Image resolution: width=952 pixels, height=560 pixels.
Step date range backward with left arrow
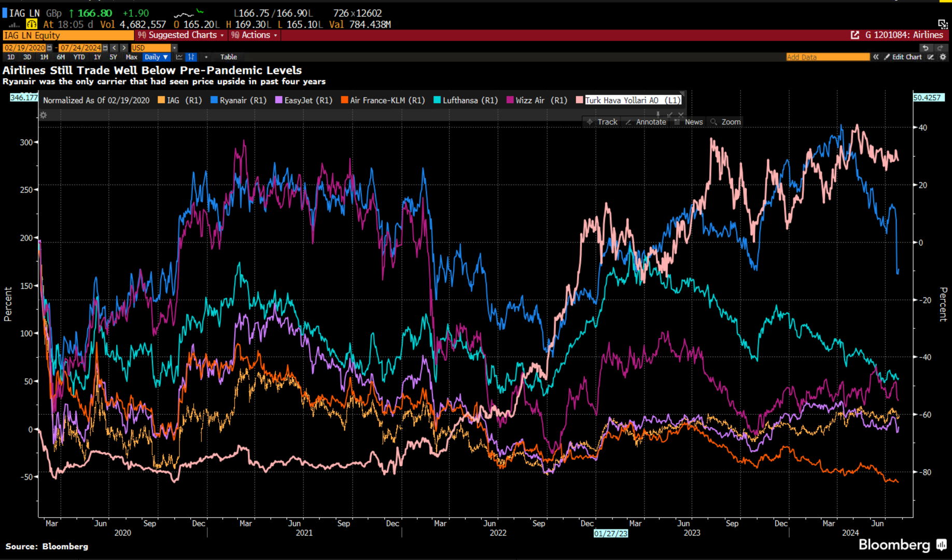[114, 48]
